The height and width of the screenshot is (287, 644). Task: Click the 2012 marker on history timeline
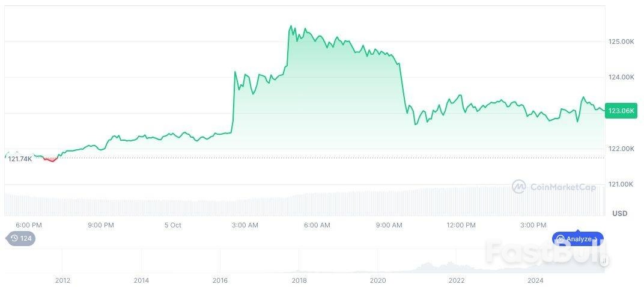pos(62,280)
